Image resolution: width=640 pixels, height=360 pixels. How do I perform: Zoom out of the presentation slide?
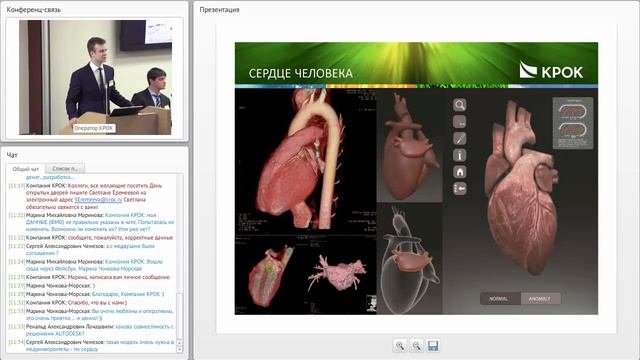pos(416,346)
